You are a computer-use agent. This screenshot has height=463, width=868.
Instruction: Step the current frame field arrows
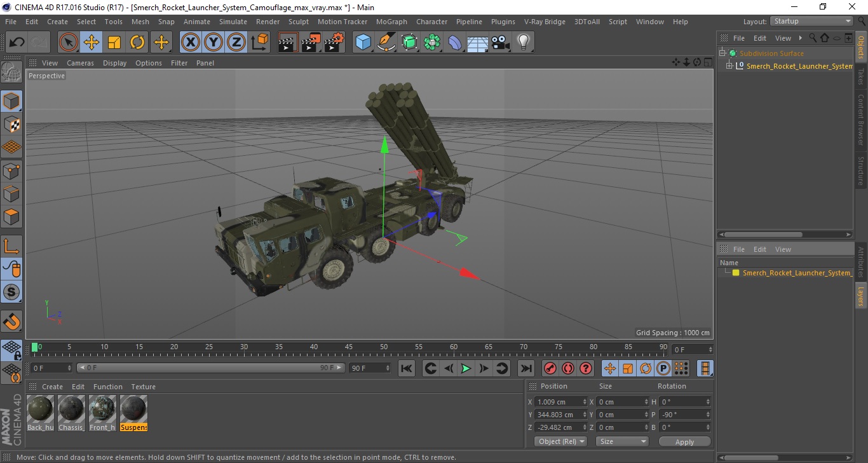coord(710,349)
